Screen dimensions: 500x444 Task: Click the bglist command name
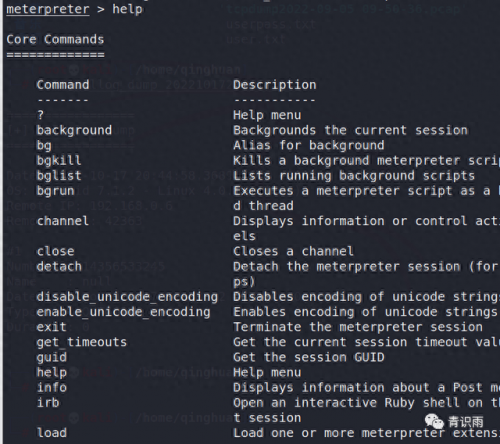[x=59, y=176]
